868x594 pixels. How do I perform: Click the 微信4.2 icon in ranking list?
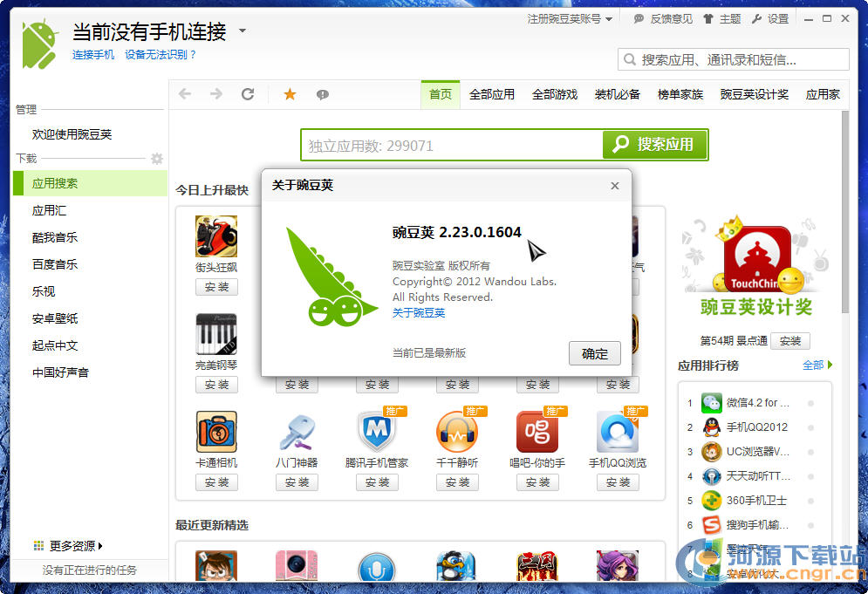click(711, 403)
